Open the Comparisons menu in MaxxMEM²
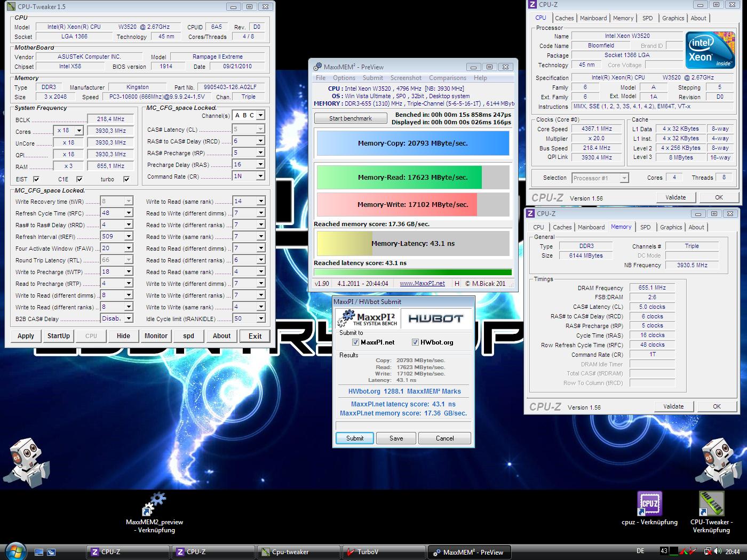The image size is (747, 560). [447, 78]
